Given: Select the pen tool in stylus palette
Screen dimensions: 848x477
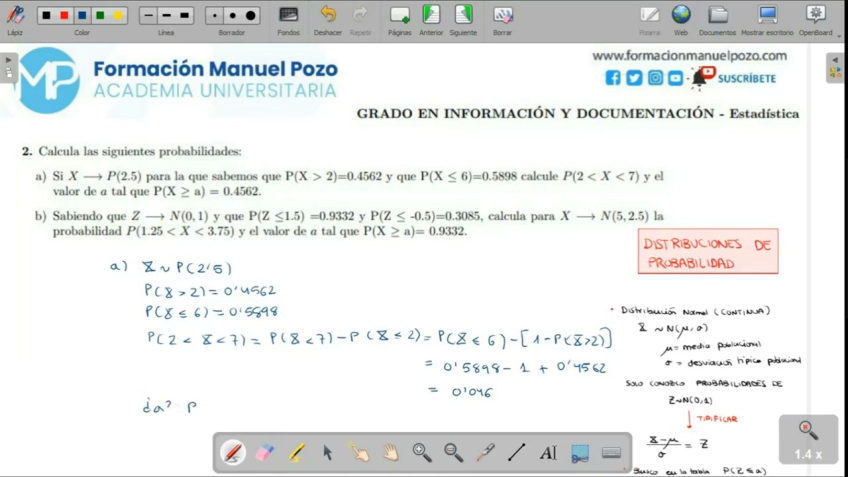Looking at the screenshot, I should coord(233,453).
